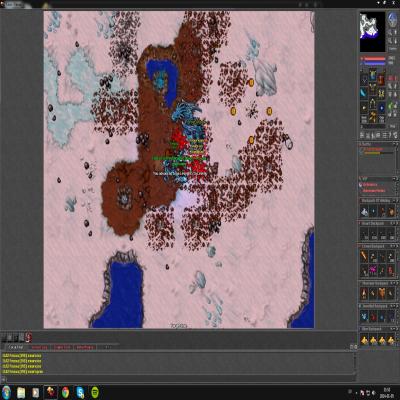Minimize the VIP panel
The width and height of the screenshot is (400, 400).
click(393, 179)
